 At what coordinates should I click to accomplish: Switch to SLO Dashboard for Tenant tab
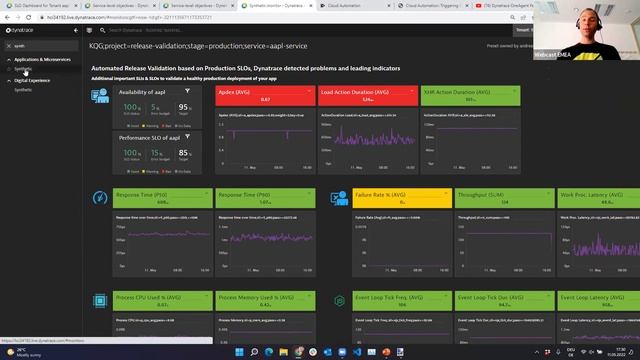click(x=41, y=6)
